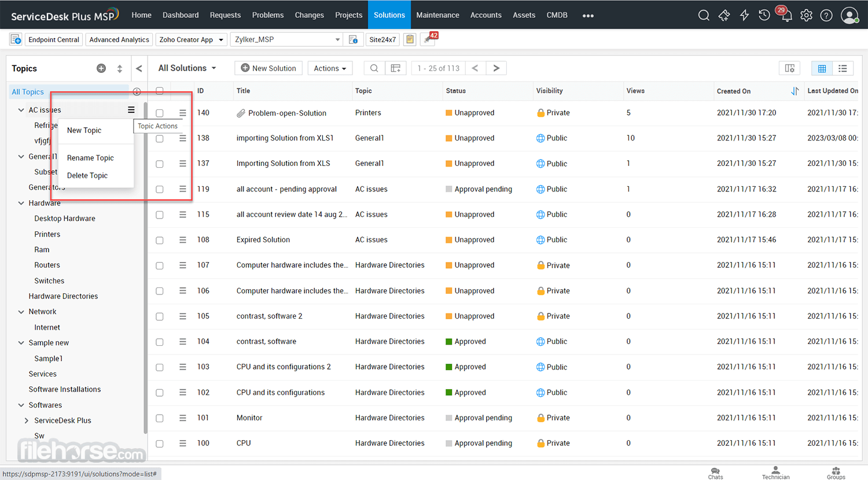Switch to grid table view

(822, 68)
